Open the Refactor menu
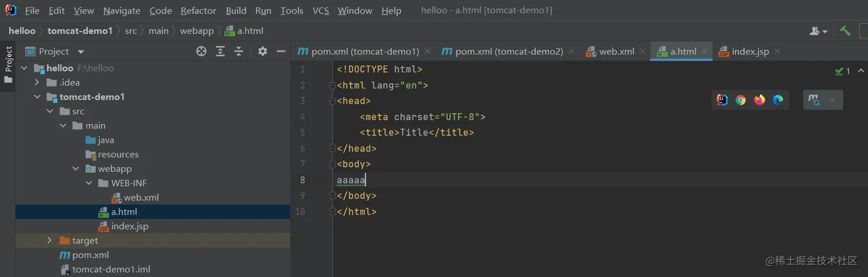 (199, 10)
